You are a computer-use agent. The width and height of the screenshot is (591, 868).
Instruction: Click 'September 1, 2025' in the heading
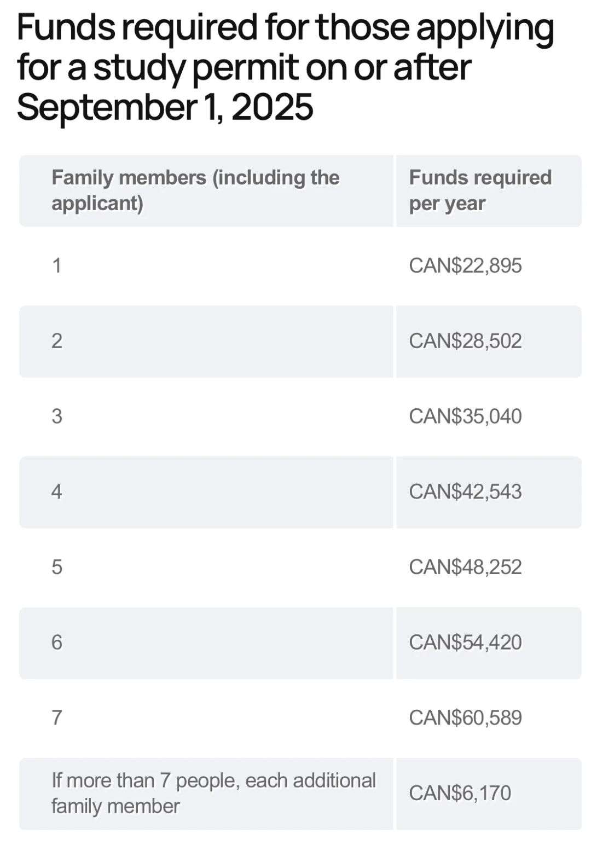click(x=165, y=107)
